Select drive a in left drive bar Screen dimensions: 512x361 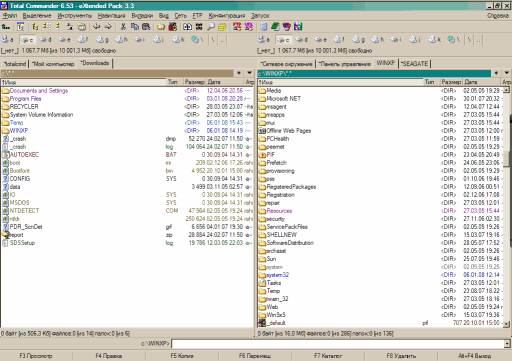click(8, 40)
